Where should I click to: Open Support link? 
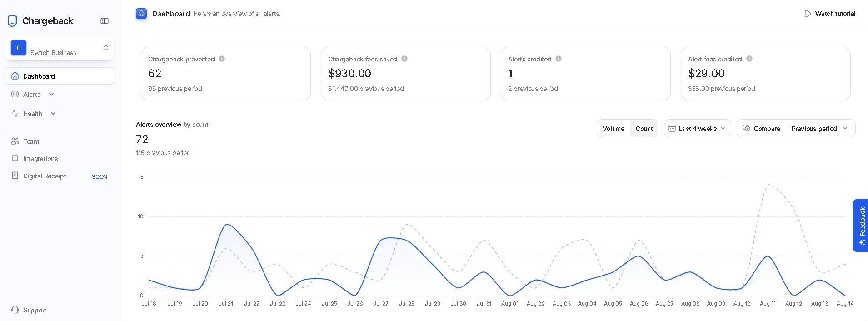[x=35, y=310]
